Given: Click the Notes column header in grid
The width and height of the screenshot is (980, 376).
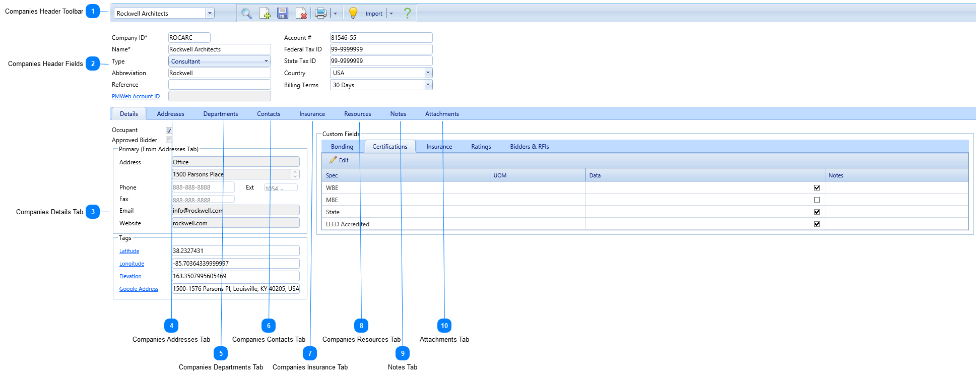Looking at the screenshot, I should [897, 175].
